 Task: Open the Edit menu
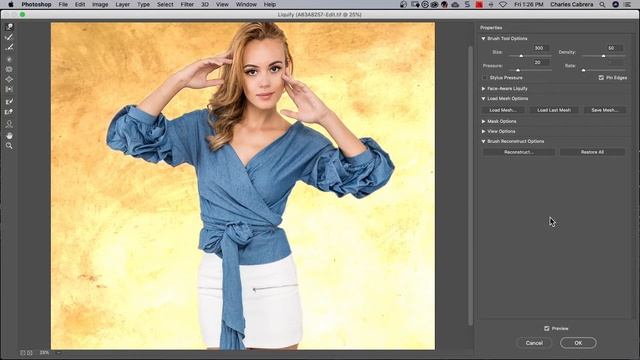[80, 4]
